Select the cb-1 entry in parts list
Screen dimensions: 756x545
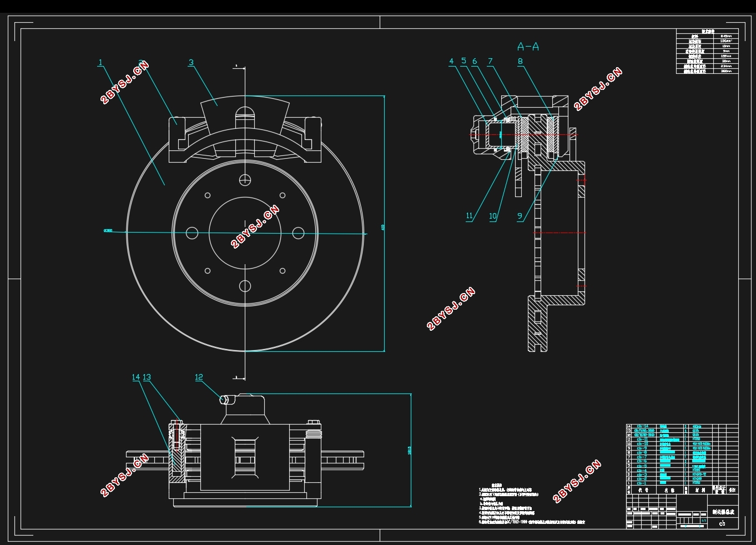pyautogui.click(x=682, y=483)
